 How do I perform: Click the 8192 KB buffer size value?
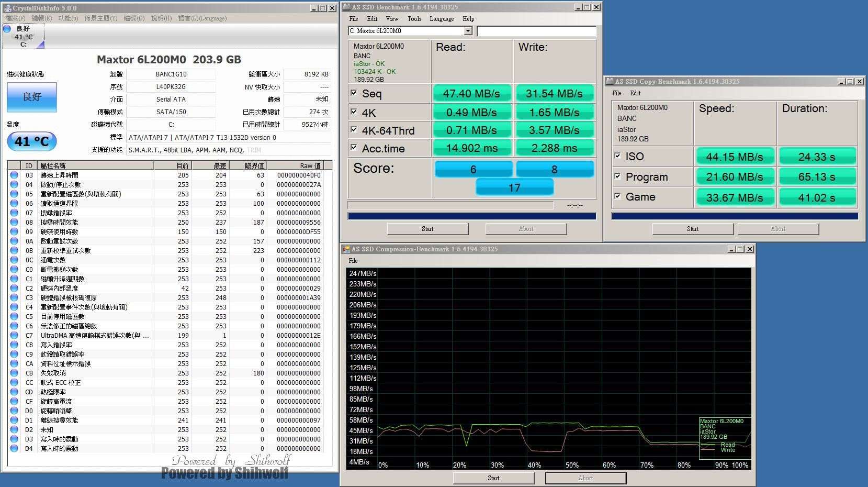click(308, 74)
